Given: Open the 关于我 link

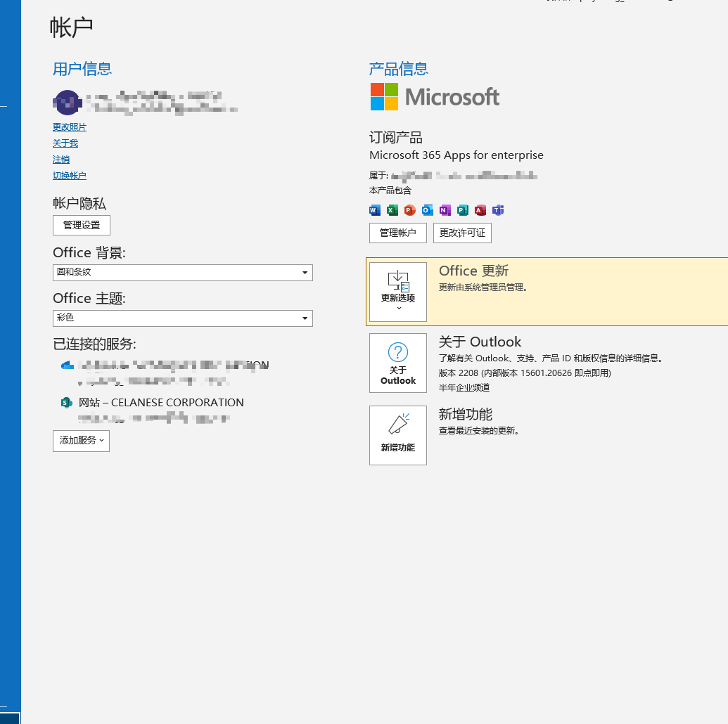Looking at the screenshot, I should point(65,143).
